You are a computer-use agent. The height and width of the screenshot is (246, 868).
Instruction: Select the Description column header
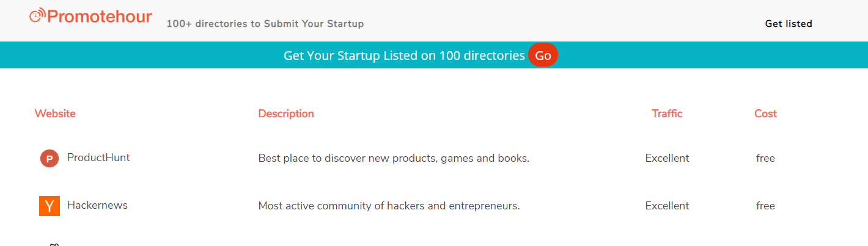(286, 114)
